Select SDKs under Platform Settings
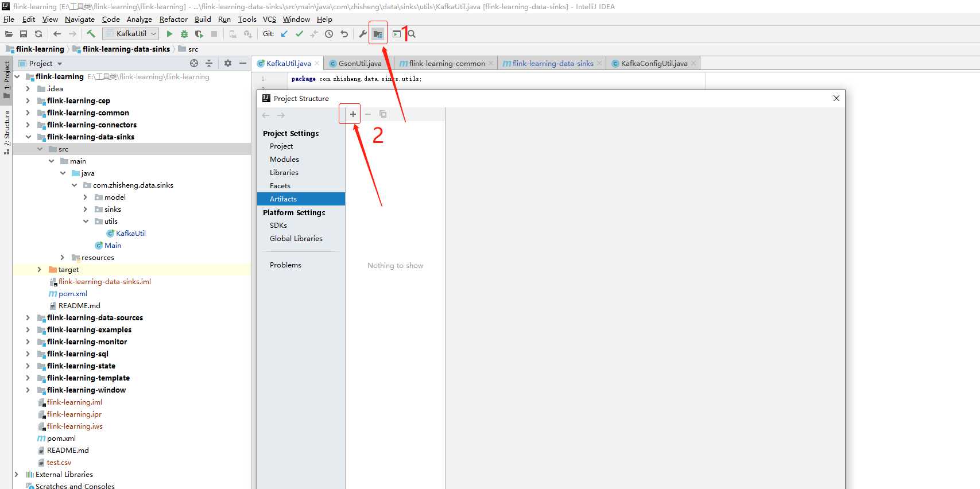This screenshot has height=489, width=980. coord(278,225)
